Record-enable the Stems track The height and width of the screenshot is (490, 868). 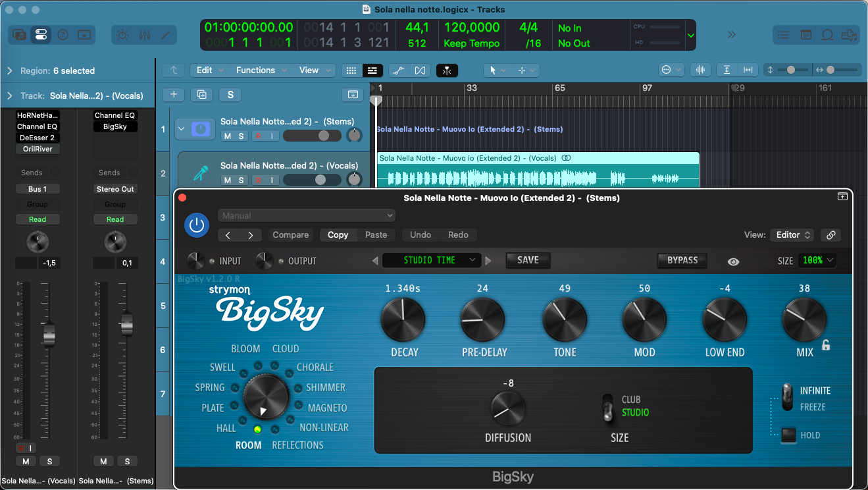[258, 136]
